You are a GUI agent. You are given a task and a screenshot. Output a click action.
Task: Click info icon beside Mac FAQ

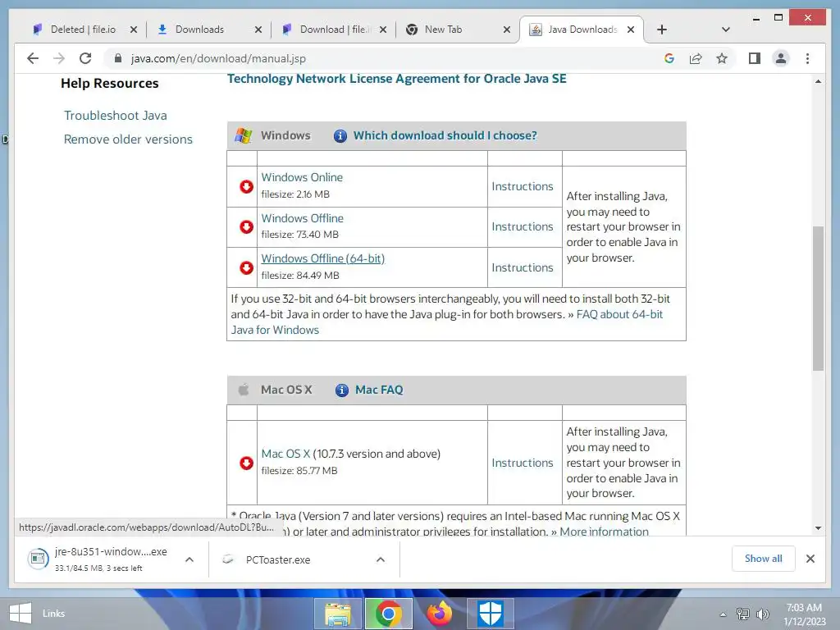pos(342,390)
